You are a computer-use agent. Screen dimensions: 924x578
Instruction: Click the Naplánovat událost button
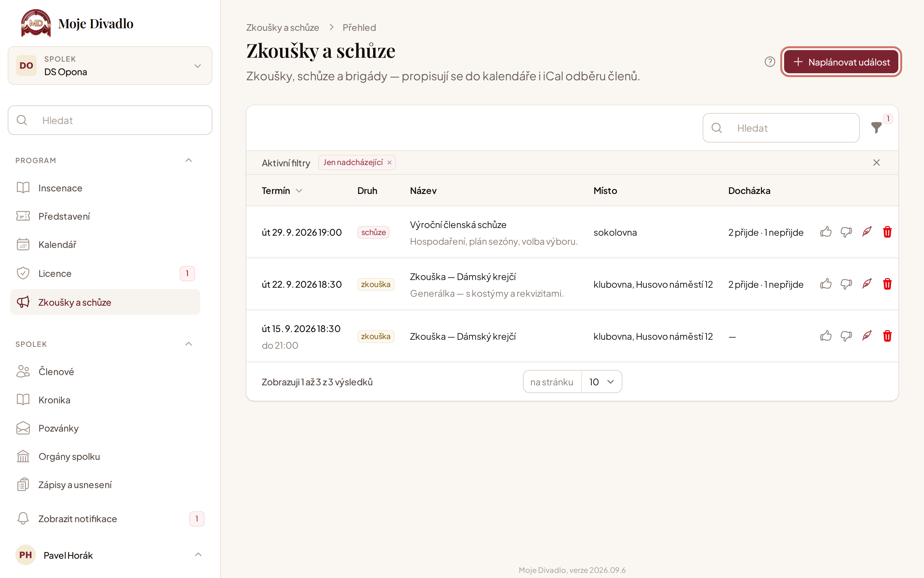pyautogui.click(x=841, y=62)
